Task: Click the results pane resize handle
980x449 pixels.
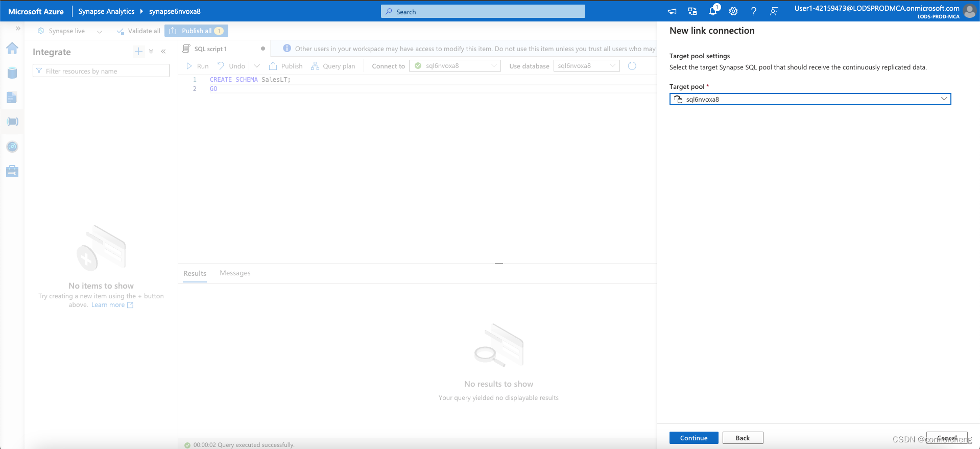Action: 499,264
